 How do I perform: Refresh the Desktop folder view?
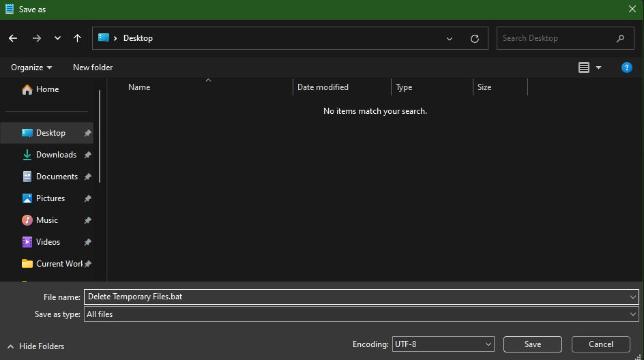pos(475,39)
